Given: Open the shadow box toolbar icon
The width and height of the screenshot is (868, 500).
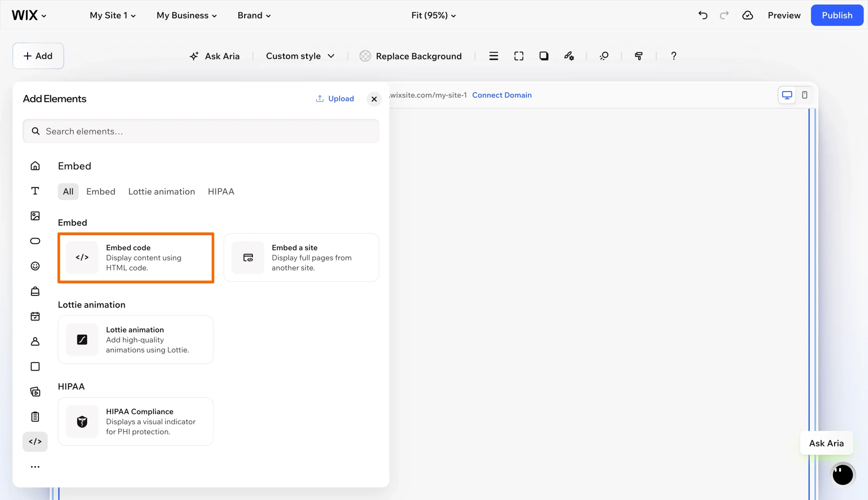Looking at the screenshot, I should coord(544,56).
